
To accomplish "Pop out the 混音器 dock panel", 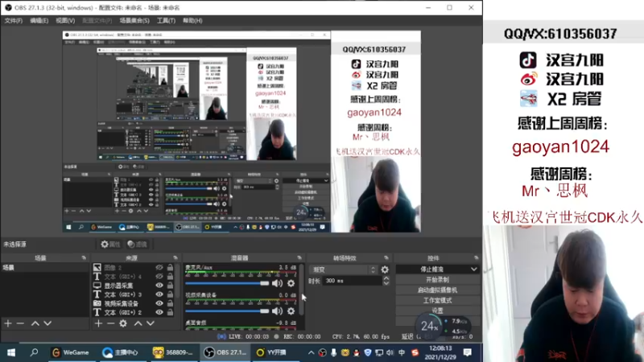I will [x=299, y=257].
